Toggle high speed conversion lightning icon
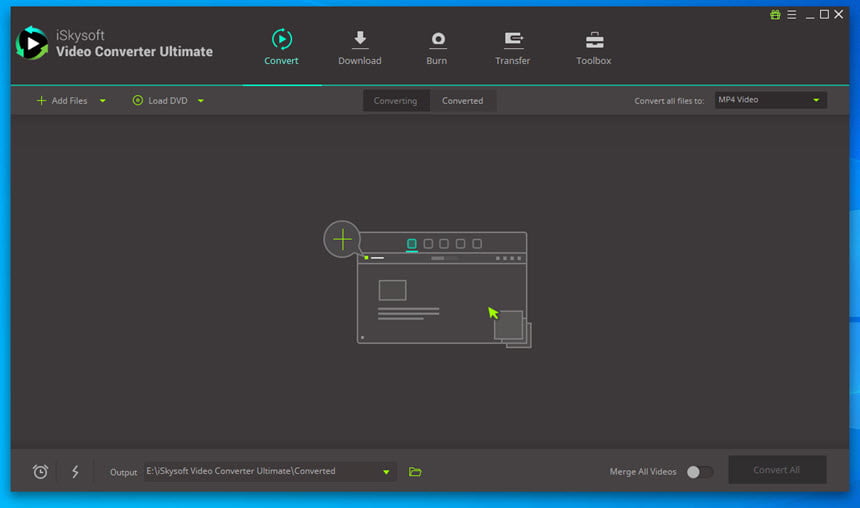Viewport: 860px width, 508px height. click(x=75, y=471)
